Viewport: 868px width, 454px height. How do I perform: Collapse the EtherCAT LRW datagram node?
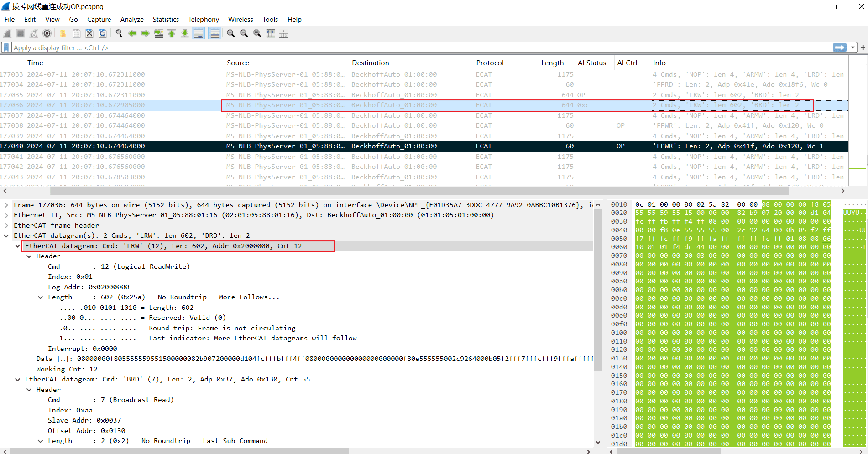pyautogui.click(x=18, y=246)
